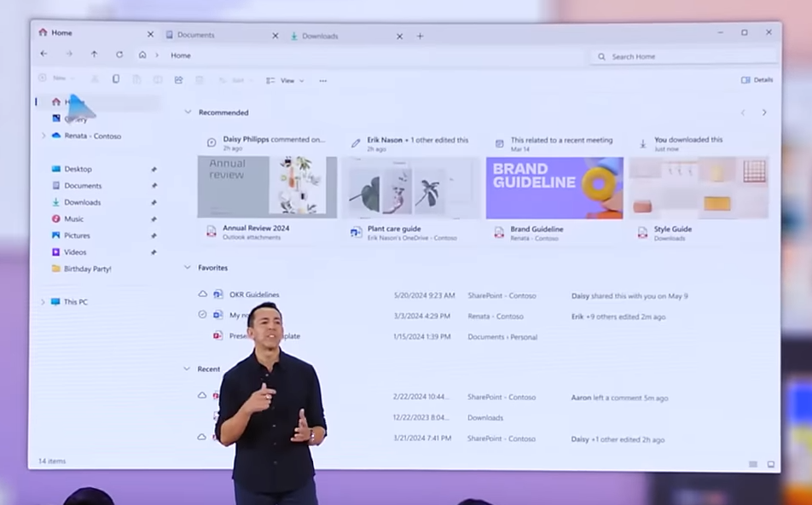Image resolution: width=812 pixels, height=505 pixels.
Task: Go back with the back arrow
Action: coord(44,54)
